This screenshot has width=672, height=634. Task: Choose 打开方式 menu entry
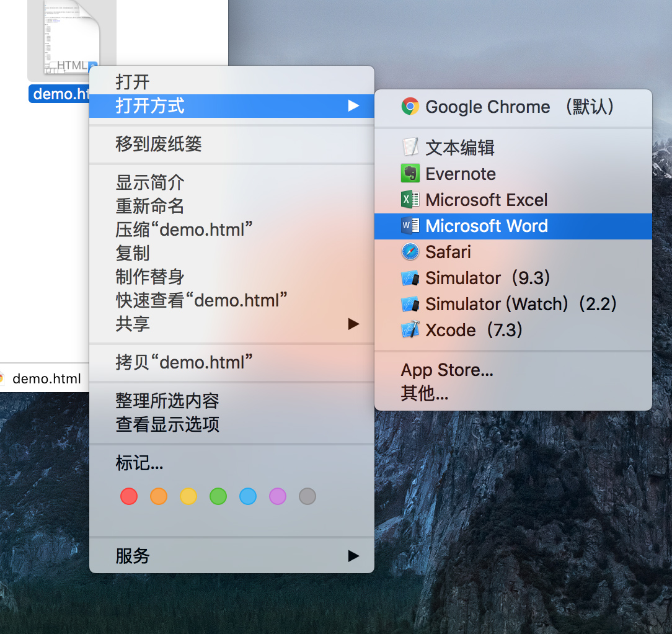231,106
